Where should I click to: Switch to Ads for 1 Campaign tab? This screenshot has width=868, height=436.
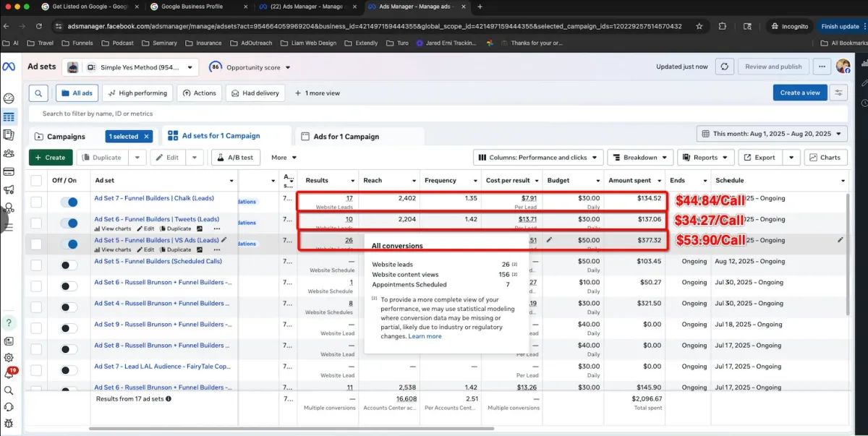[346, 137]
